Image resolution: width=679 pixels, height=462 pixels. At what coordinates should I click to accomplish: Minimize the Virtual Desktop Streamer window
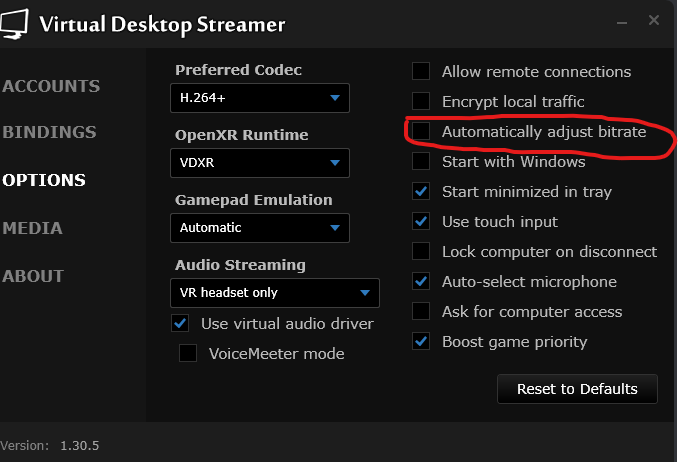[622, 21]
